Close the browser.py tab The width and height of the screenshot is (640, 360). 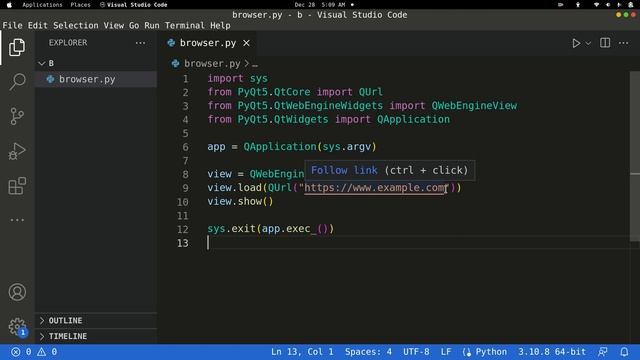[246, 43]
